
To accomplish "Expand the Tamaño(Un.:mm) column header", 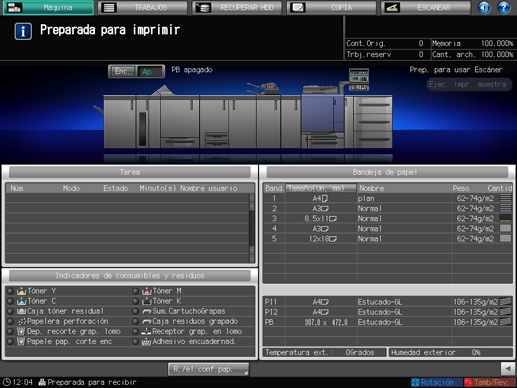I will tap(321, 188).
